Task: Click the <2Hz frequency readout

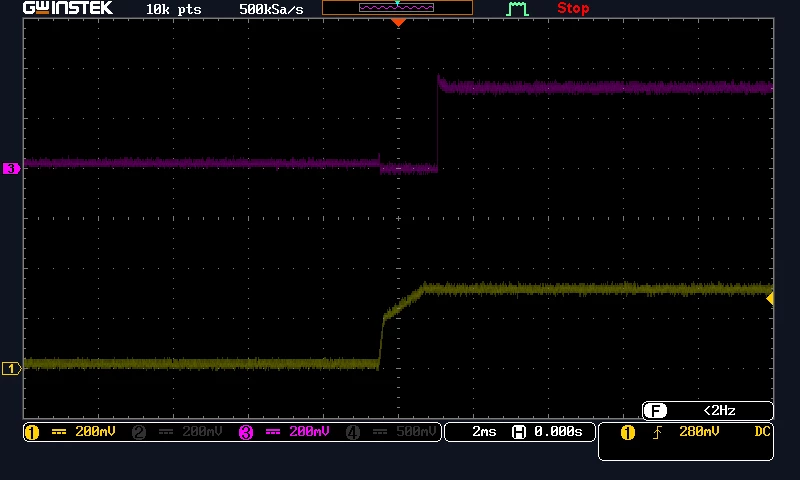Action: (x=719, y=411)
